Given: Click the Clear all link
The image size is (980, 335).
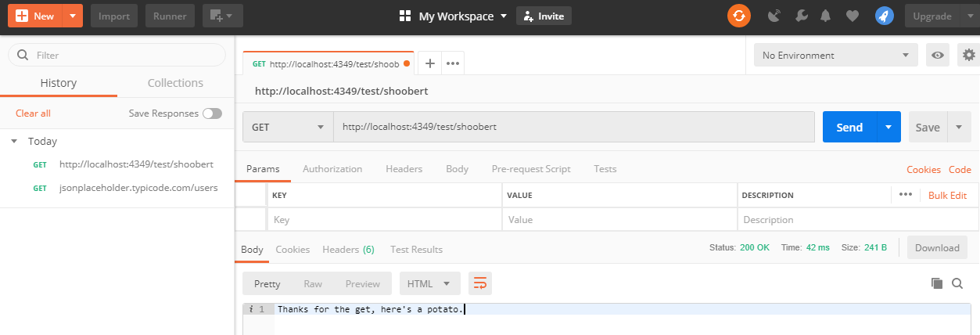Looking at the screenshot, I should (x=33, y=113).
